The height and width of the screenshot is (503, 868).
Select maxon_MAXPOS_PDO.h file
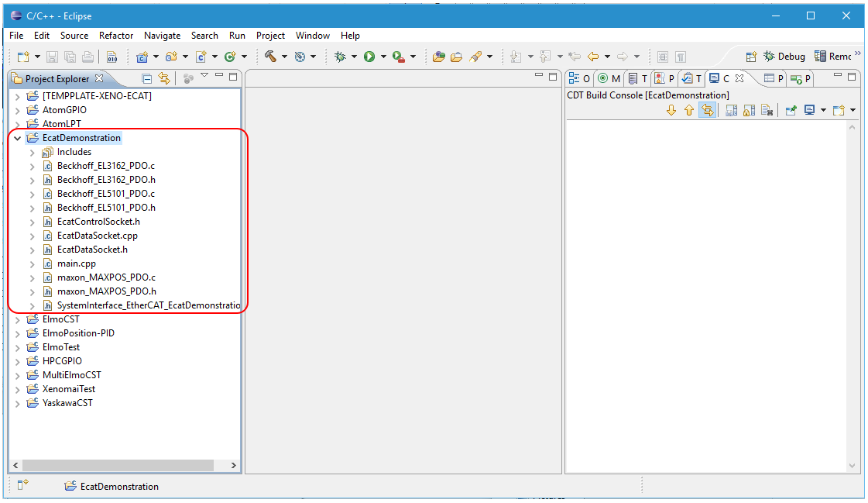pos(106,291)
